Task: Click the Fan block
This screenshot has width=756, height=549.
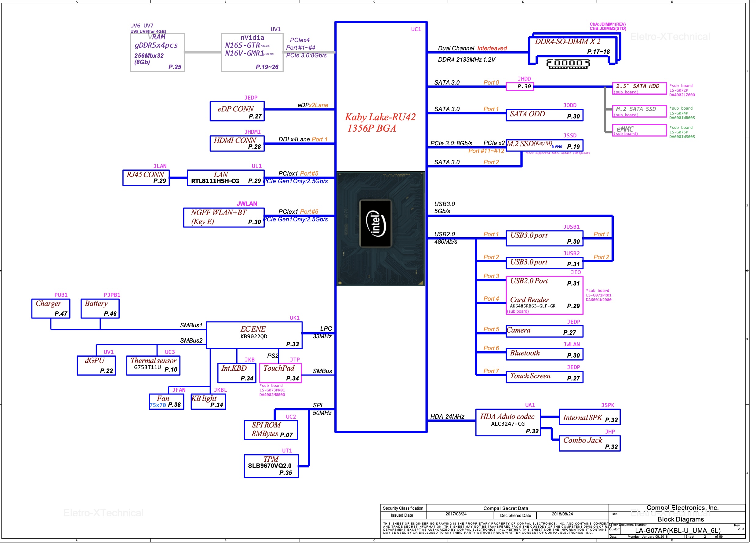Action: tap(166, 402)
